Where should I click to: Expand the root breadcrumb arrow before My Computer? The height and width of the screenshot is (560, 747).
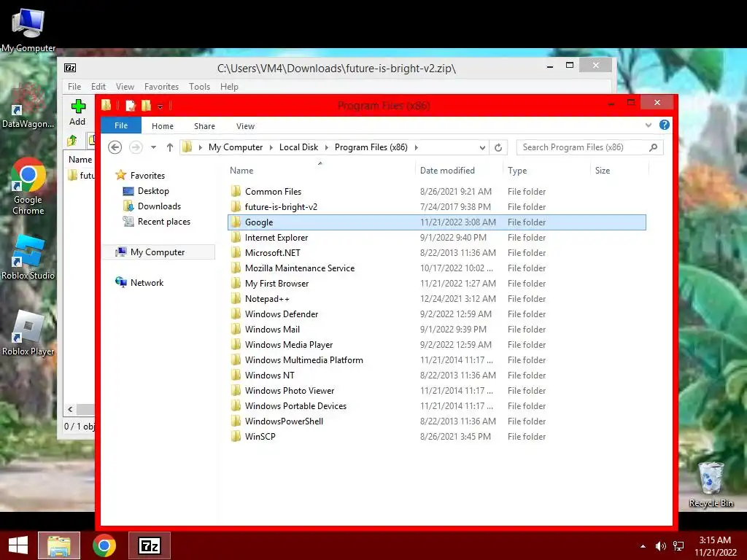[x=200, y=147]
